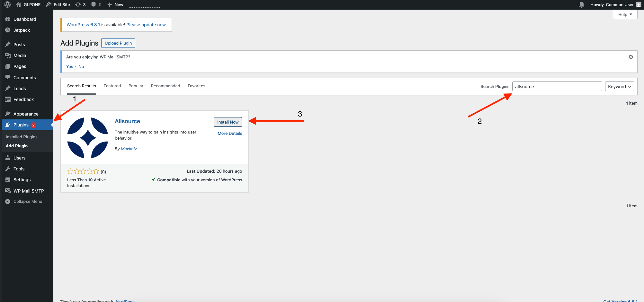Screen dimensions: 644x302
Task: Switch to the Featured tab
Action: (112, 86)
